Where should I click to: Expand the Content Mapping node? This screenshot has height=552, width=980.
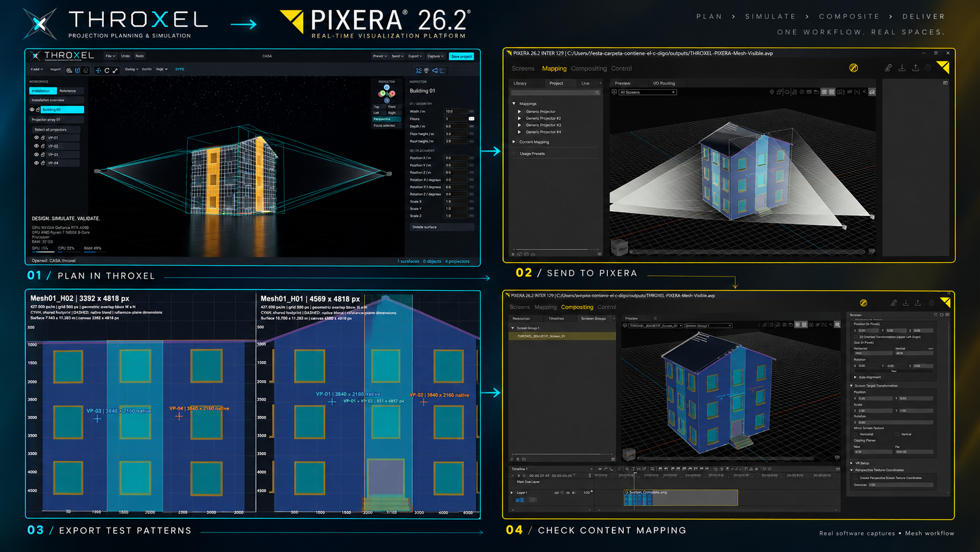pyautogui.click(x=514, y=142)
